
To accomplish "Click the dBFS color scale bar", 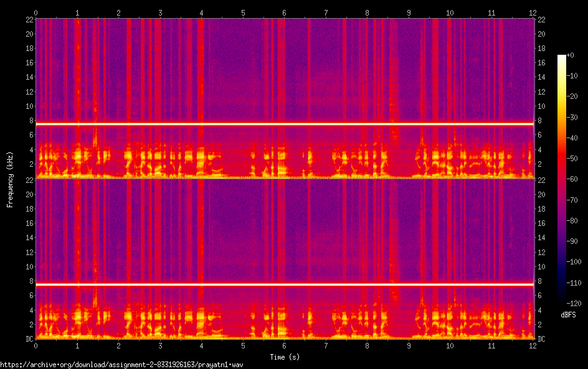I will click(561, 179).
